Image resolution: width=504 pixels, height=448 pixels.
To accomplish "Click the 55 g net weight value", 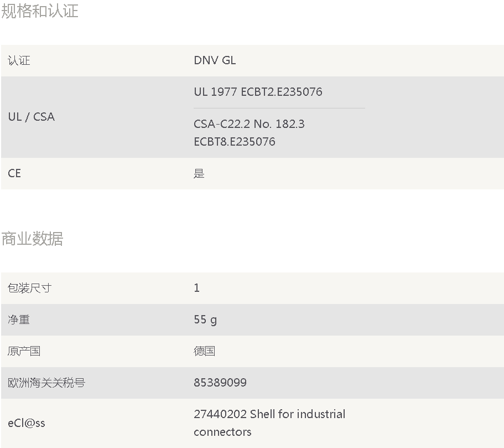I will [205, 320].
